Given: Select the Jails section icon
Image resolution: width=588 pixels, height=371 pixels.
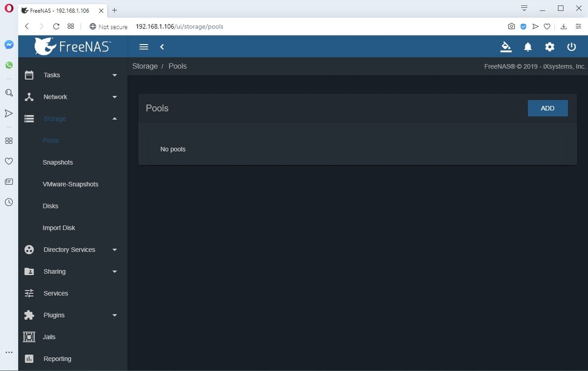Looking at the screenshot, I should (28, 337).
